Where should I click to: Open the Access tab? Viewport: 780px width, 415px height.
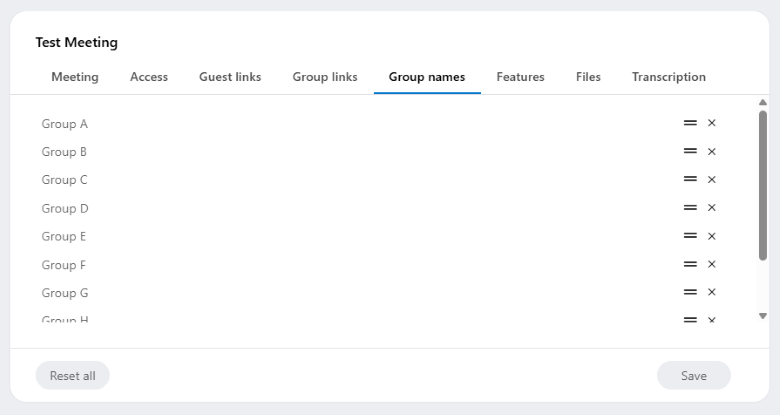point(149,77)
